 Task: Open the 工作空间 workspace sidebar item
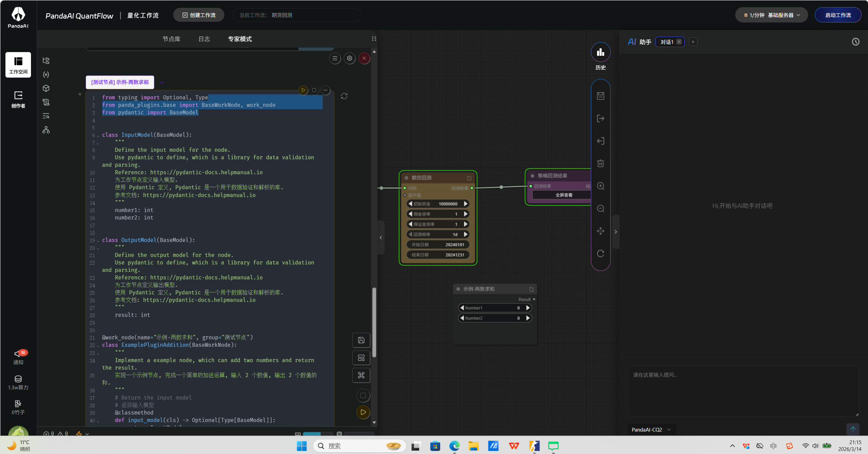(18, 65)
